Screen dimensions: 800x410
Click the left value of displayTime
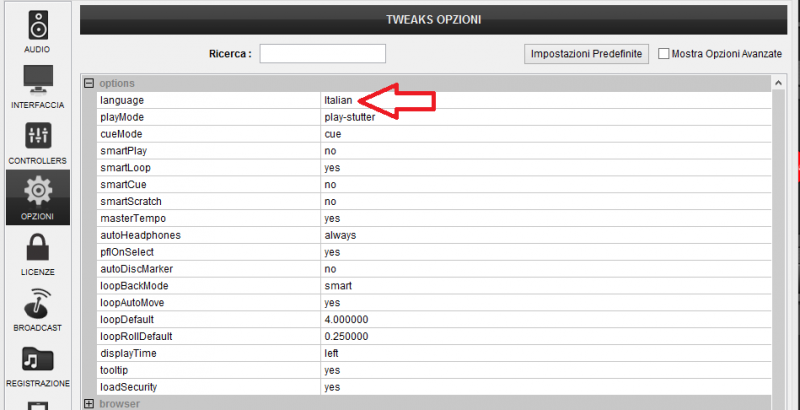[x=331, y=353]
